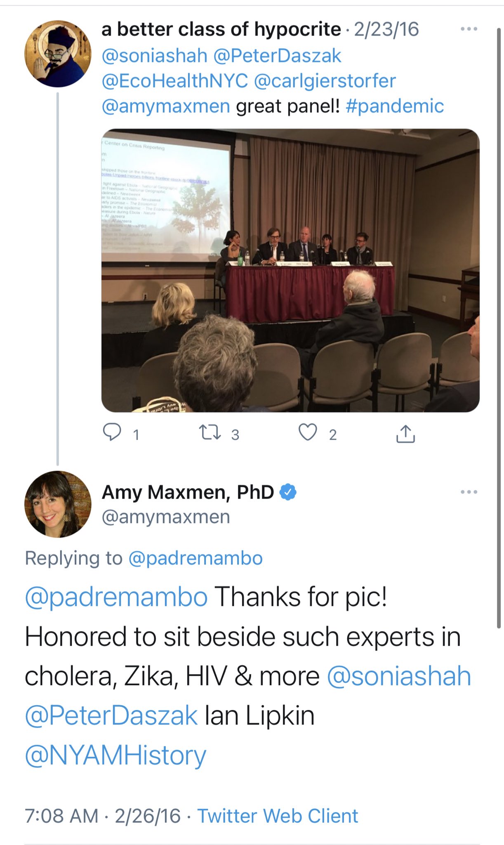Click the vertical scrollbar on the right edge
504x845 pixels.
[x=498, y=328]
